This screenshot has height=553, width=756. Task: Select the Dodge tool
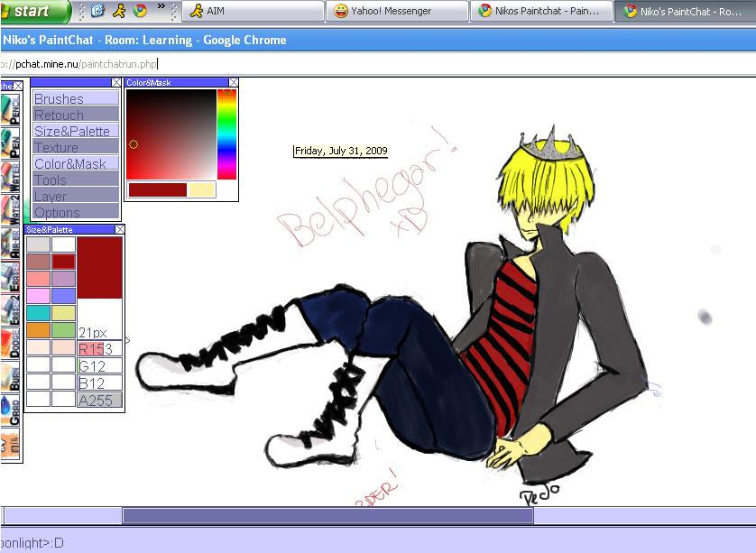pos(11,344)
